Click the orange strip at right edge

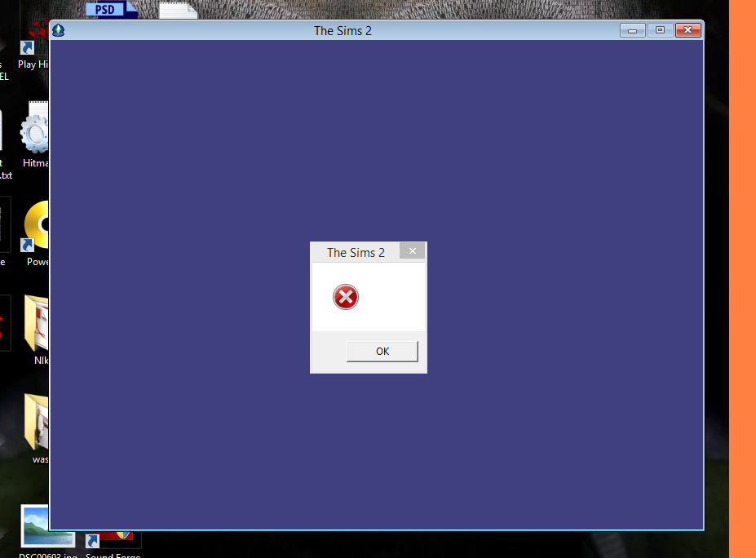pyautogui.click(x=741, y=277)
